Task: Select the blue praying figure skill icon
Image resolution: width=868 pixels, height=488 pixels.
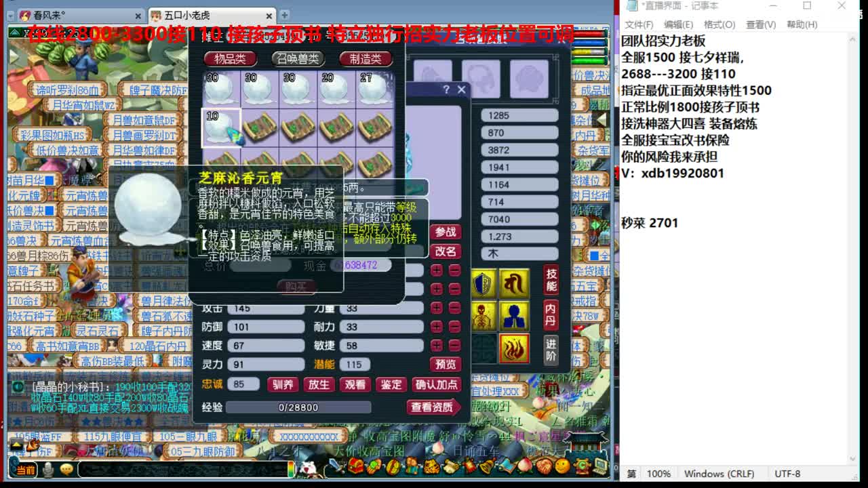Action: click(515, 316)
